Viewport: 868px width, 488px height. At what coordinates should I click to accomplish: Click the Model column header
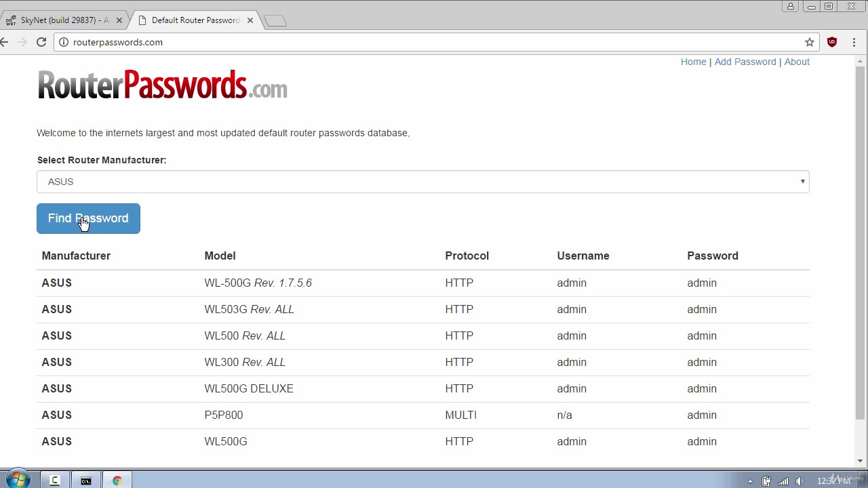[220, 256]
